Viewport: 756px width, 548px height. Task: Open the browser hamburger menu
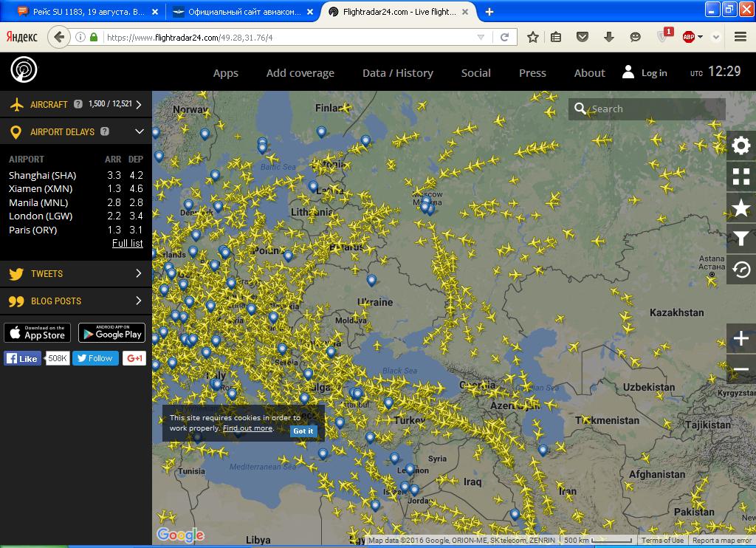click(x=740, y=37)
